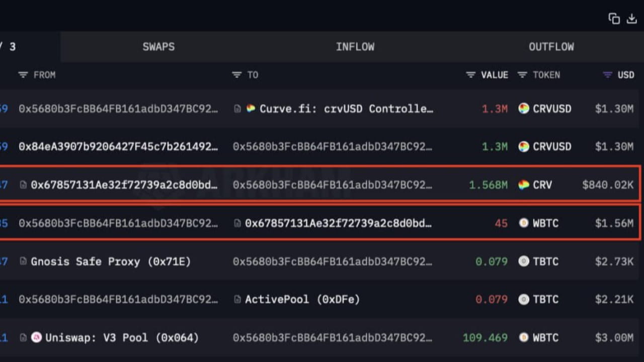644x362 pixels.
Task: Click the CRV token label
Action: pos(542,185)
